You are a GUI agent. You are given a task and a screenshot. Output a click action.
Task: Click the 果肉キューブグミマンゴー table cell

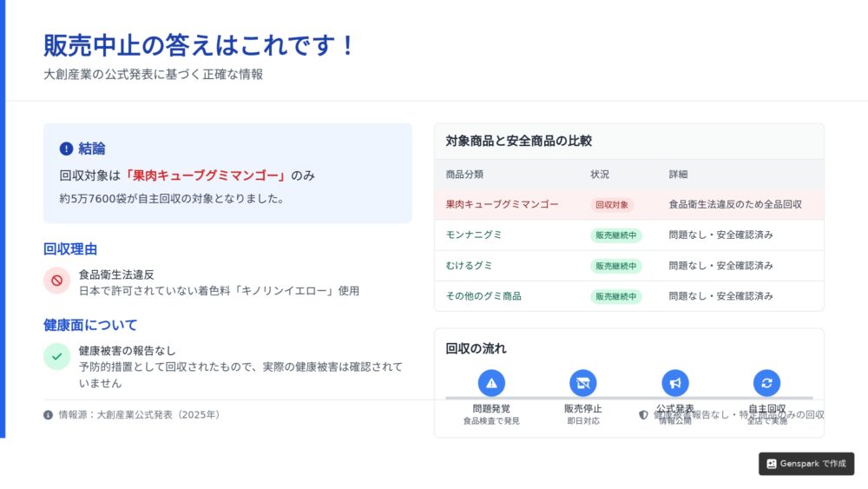502,204
